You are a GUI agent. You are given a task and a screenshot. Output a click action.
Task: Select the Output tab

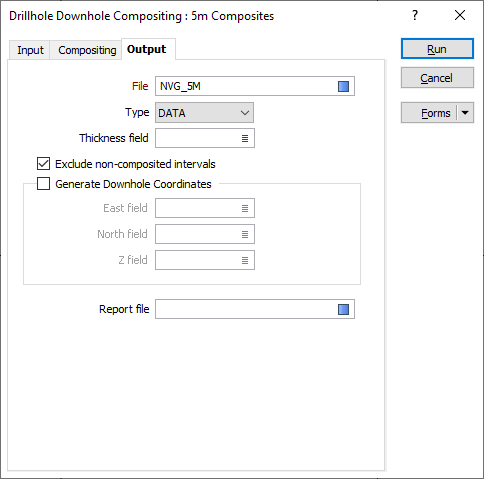coord(147,49)
